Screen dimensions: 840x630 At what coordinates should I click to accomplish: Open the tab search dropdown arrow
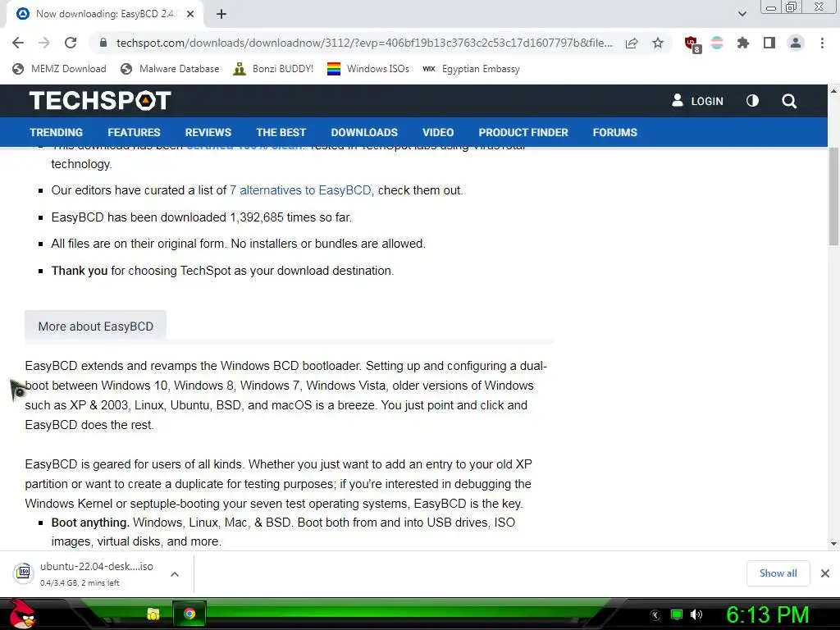(742, 14)
